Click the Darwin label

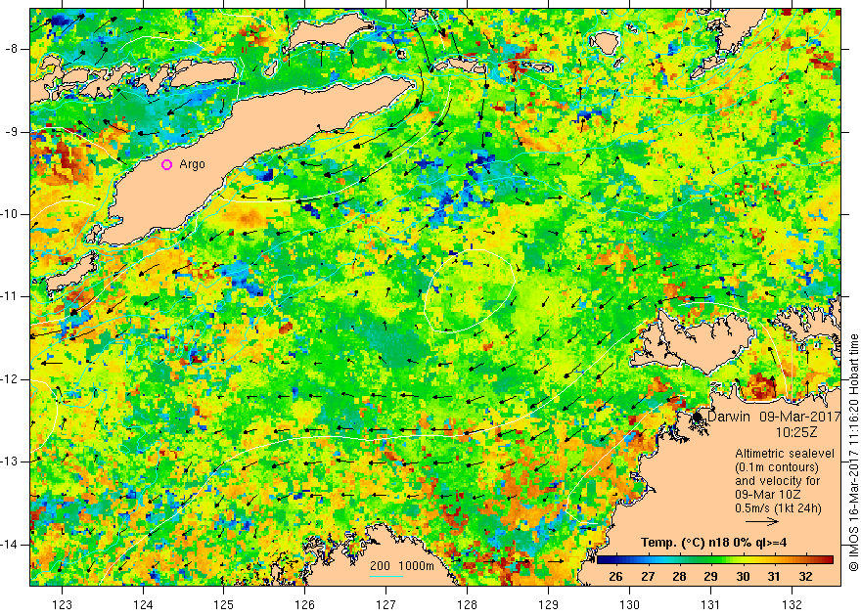tap(729, 417)
